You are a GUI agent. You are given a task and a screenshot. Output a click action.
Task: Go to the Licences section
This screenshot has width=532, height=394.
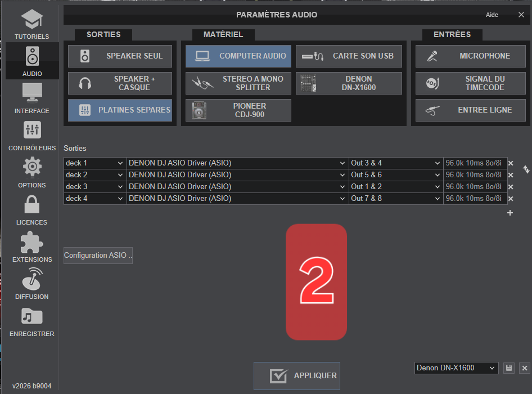32,209
